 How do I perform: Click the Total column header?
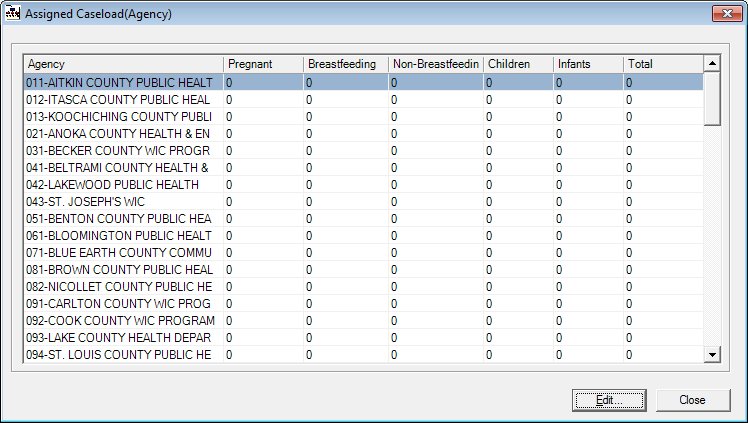[x=664, y=64]
